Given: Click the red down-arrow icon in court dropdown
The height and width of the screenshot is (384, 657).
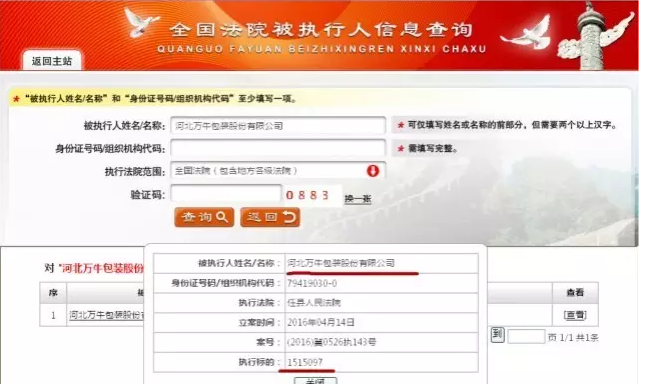Looking at the screenshot, I should point(372,171).
